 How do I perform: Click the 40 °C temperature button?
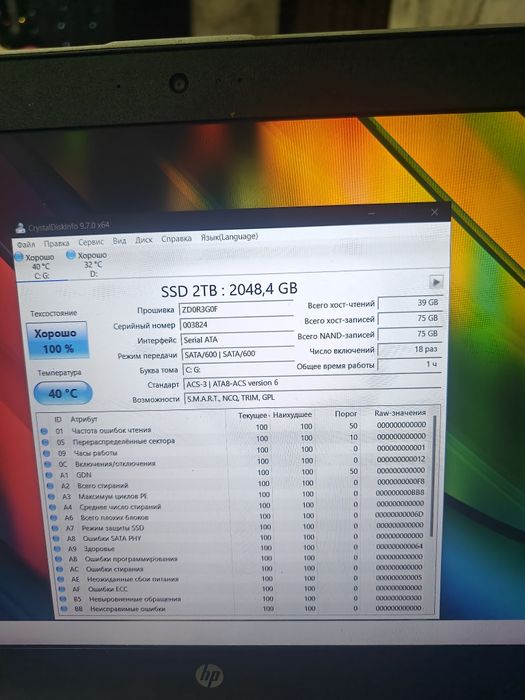coord(63,393)
